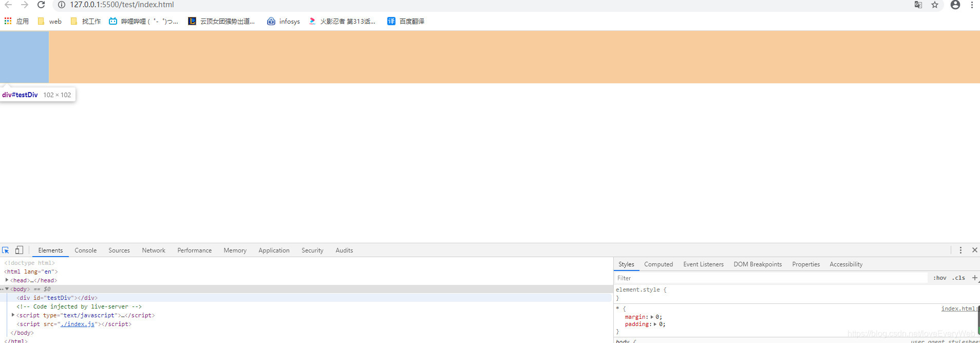This screenshot has height=343, width=980.
Task: Open the 火影忍者 第313话 bookmark
Action: pos(342,21)
